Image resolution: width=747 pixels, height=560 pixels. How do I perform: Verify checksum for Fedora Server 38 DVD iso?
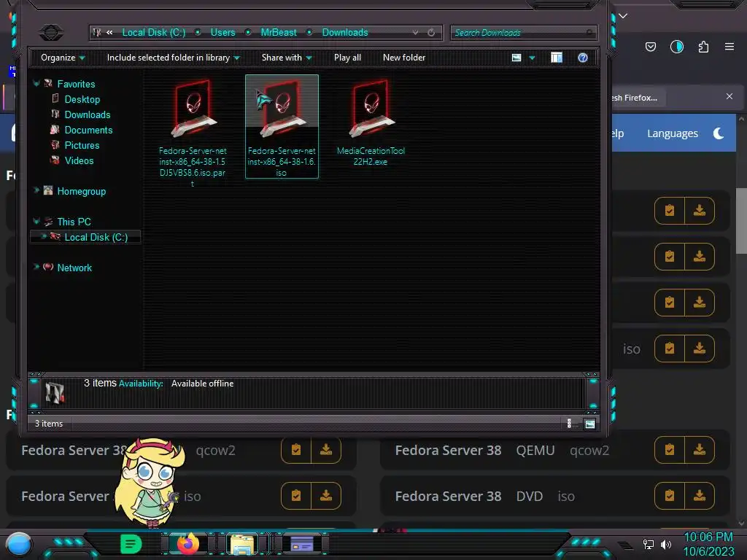tap(670, 496)
